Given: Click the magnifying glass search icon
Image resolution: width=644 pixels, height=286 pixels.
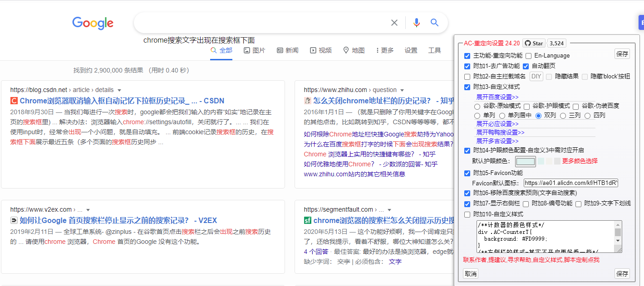Looking at the screenshot, I should tap(434, 22).
